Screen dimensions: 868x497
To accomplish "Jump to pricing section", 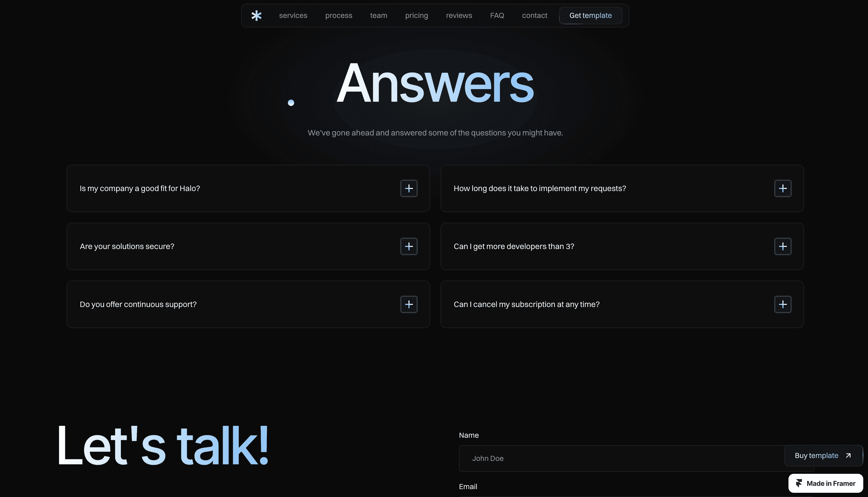I will pyautogui.click(x=416, y=16).
